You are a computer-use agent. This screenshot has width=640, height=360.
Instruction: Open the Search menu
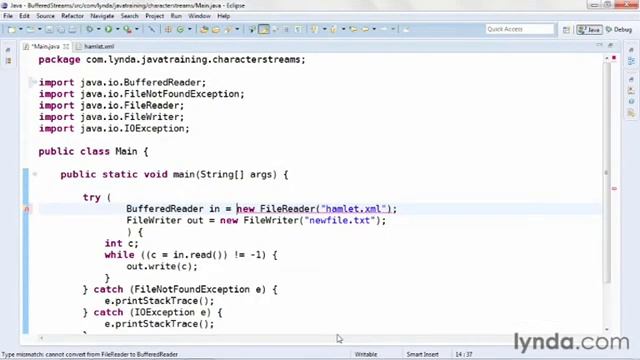(x=129, y=16)
